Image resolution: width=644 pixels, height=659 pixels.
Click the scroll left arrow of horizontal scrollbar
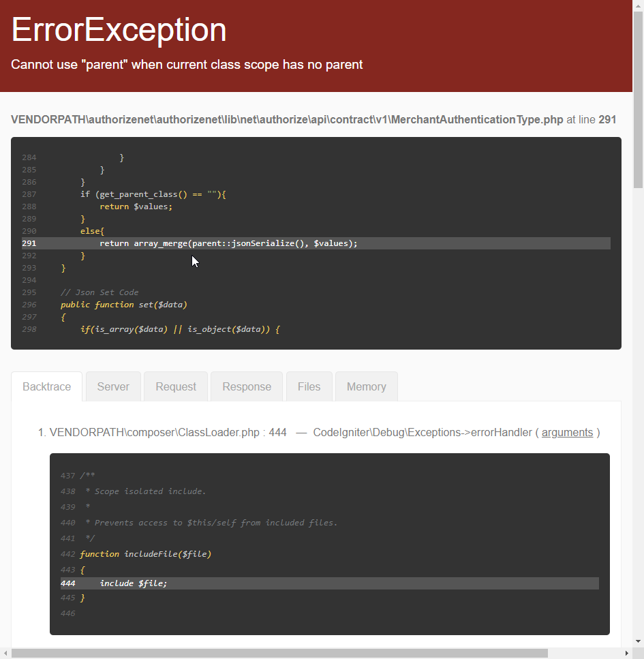tap(5, 654)
